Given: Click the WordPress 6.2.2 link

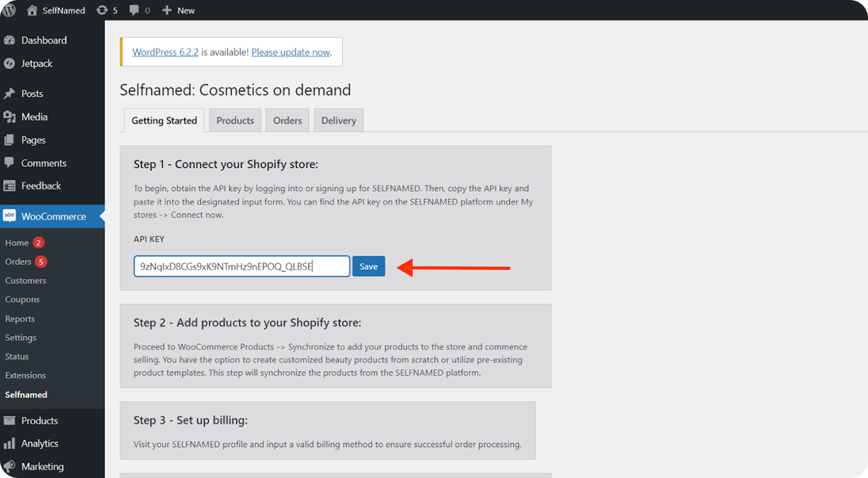Looking at the screenshot, I should point(166,52).
